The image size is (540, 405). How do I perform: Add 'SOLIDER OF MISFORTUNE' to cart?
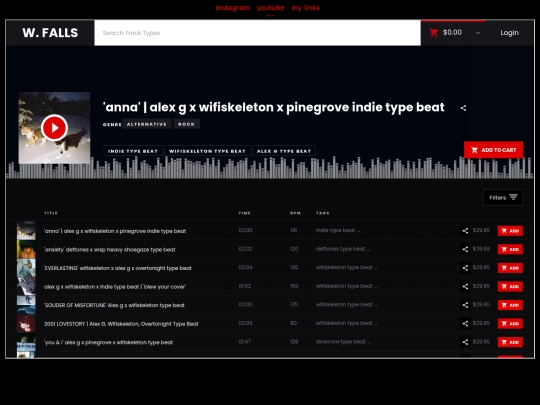(510, 305)
